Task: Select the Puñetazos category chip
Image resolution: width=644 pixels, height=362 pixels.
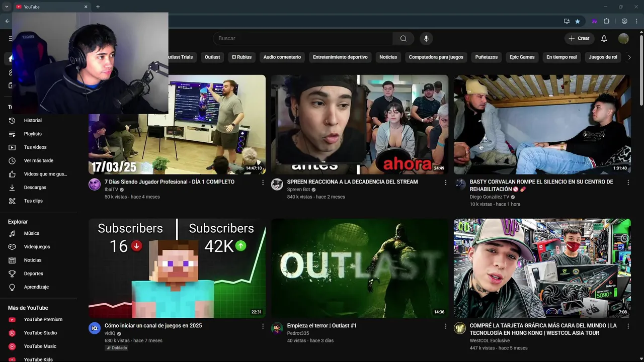Action: click(x=487, y=57)
